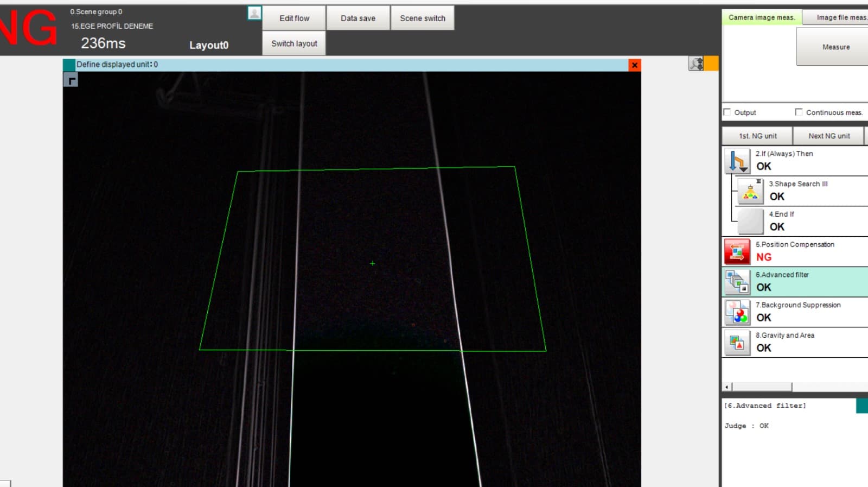868x487 pixels.
Task: Click the Background Suppression unit icon
Action: 737,313
